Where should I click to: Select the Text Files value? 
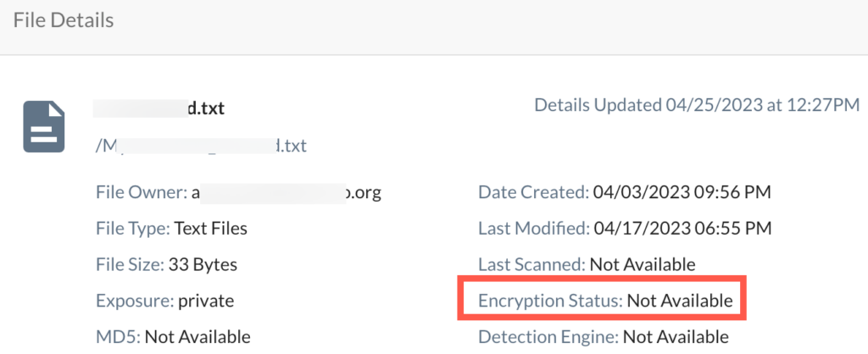211,229
